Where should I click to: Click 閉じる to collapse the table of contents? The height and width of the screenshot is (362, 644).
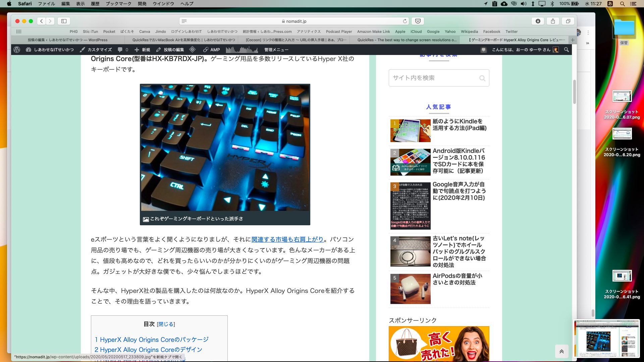coord(166,324)
